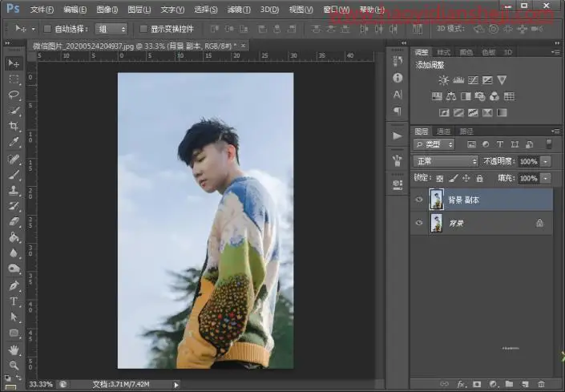This screenshot has width=565, height=392.
Task: Open the status bar info arrow
Action: (176, 385)
